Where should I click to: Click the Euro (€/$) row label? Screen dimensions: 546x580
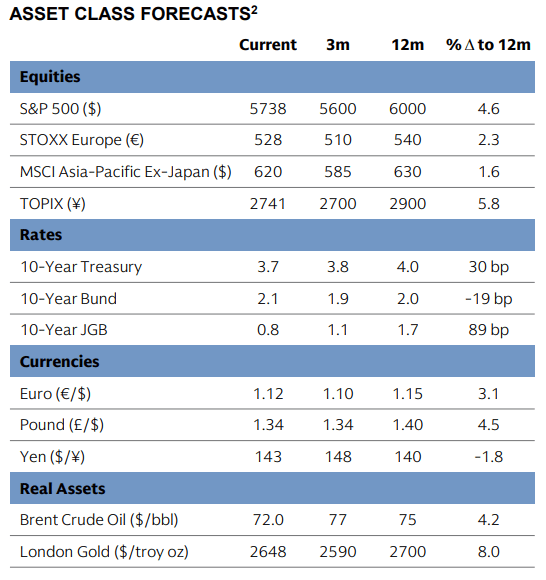point(55,394)
